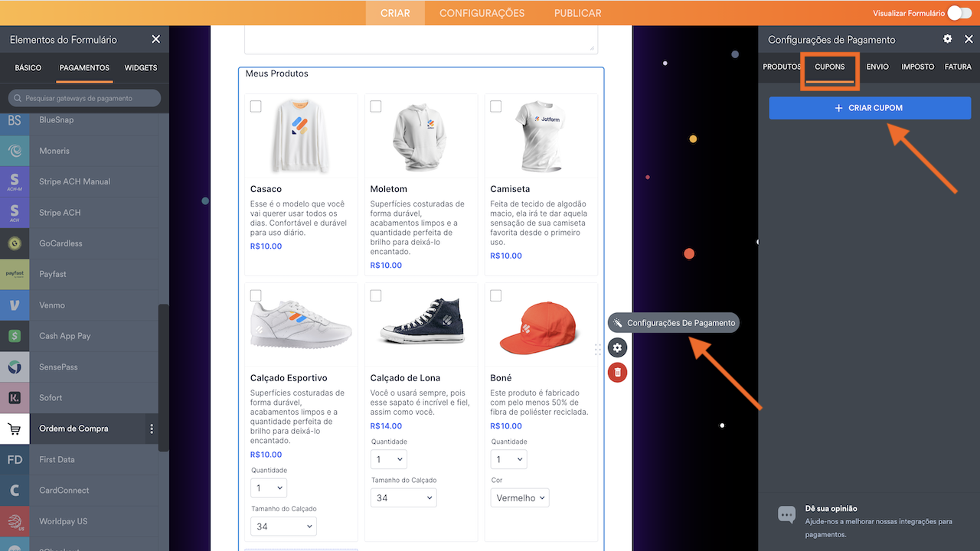
Task: Open the PAGAMENTOS elements tab
Action: 84,67
